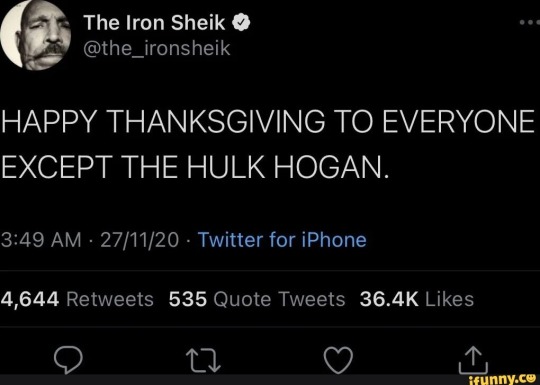
Task: View the 535 Quote Tweets list
Action: [257, 299]
